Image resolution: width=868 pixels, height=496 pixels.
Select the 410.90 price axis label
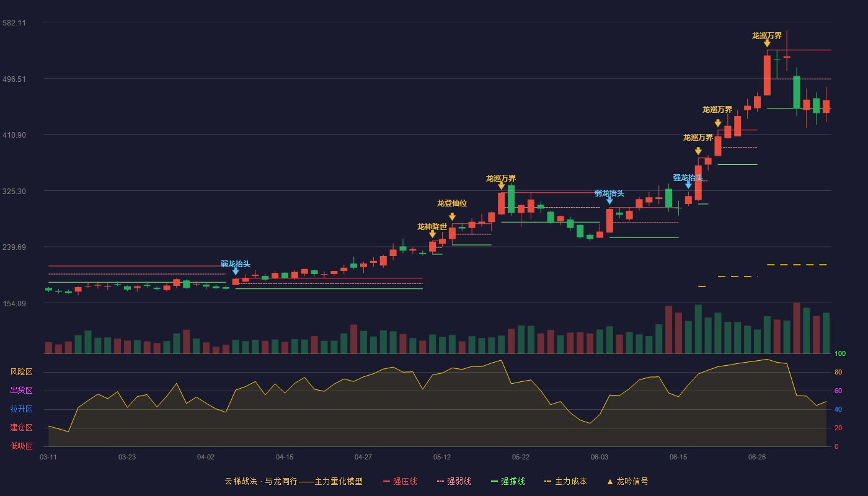coord(14,135)
